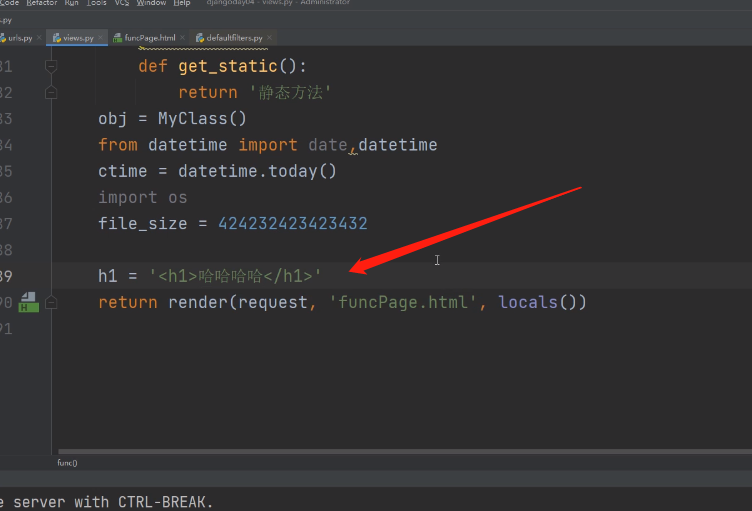The width and height of the screenshot is (752, 511).
Task: Close the funcPage.html tab
Action: click(x=182, y=38)
